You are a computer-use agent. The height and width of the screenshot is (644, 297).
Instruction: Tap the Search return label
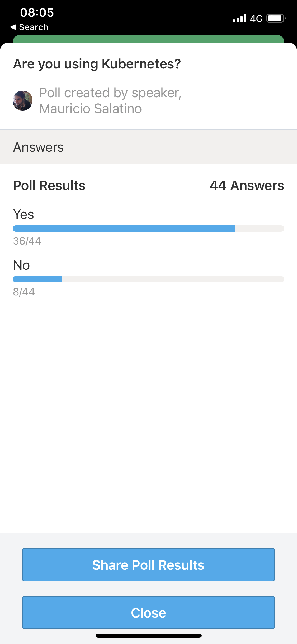pyautogui.click(x=34, y=27)
